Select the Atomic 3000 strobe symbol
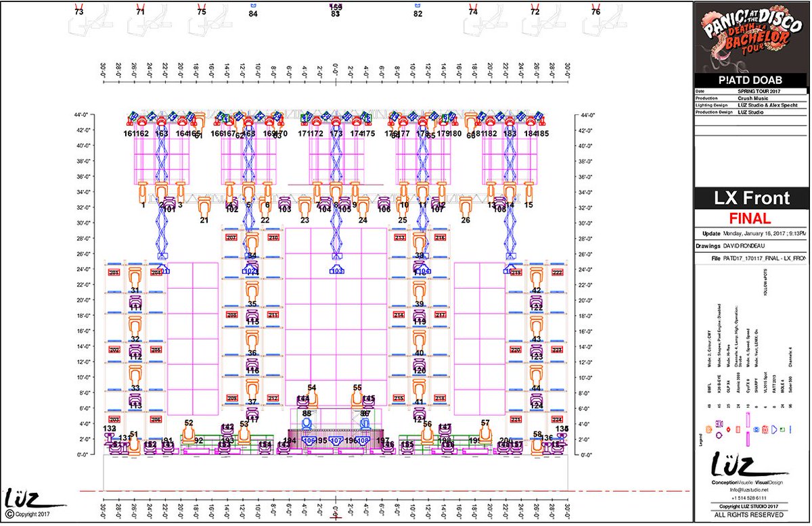The width and height of the screenshot is (812, 526). click(738, 430)
